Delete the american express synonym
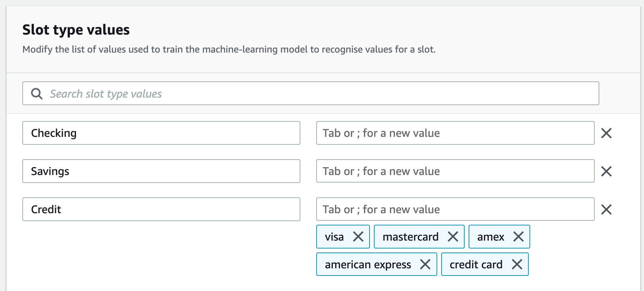This screenshot has height=291, width=644. (x=425, y=265)
